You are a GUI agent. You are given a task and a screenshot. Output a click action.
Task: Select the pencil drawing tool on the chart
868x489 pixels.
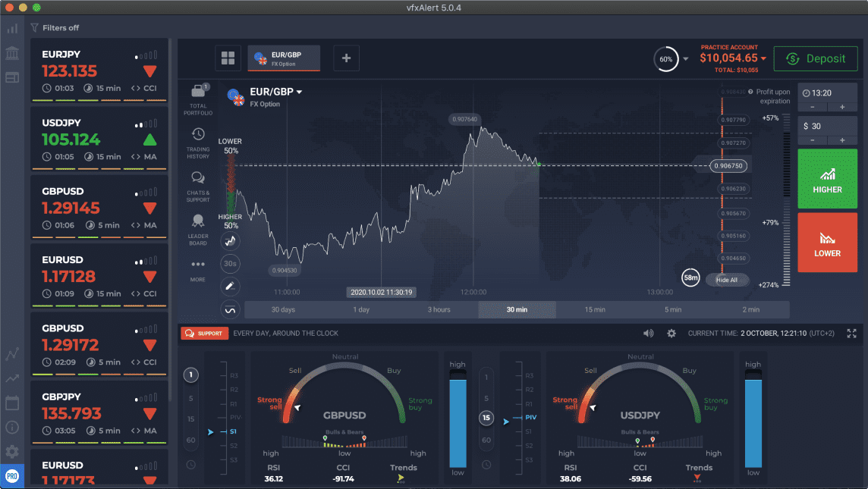click(230, 287)
